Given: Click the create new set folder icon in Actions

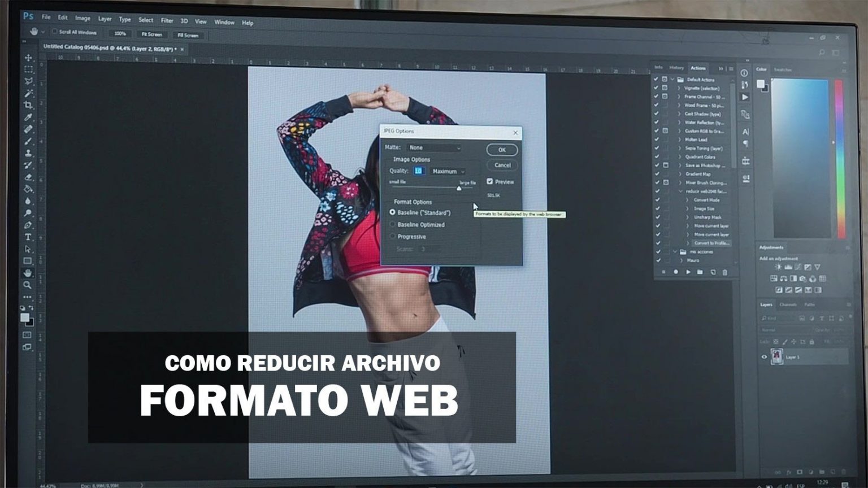Looking at the screenshot, I should [700, 272].
